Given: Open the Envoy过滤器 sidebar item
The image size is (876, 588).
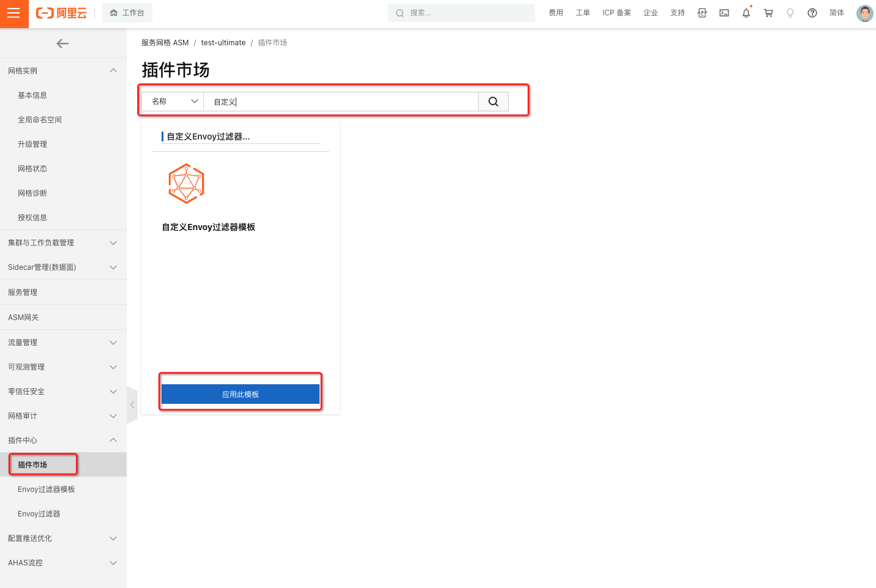Looking at the screenshot, I should tap(63, 514).
